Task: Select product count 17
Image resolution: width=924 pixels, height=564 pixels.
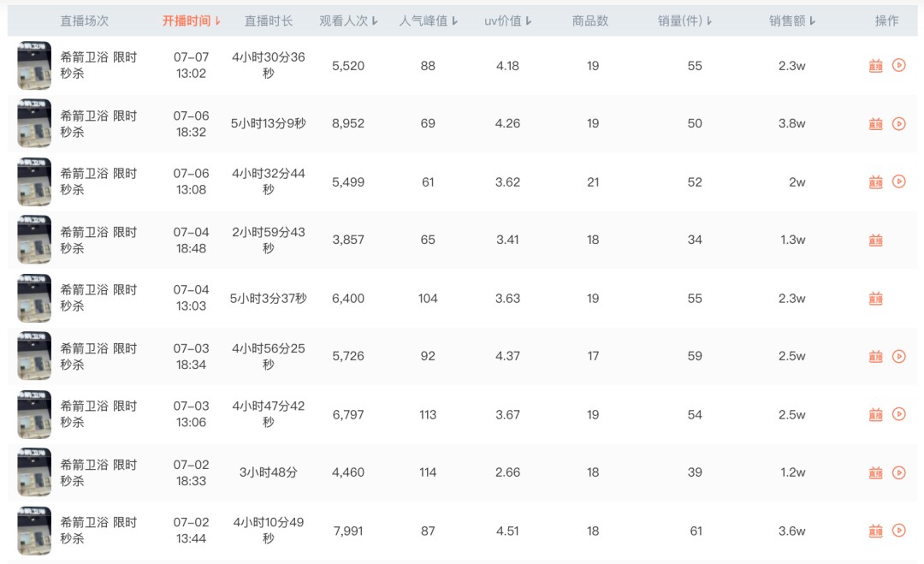Action: [593, 355]
